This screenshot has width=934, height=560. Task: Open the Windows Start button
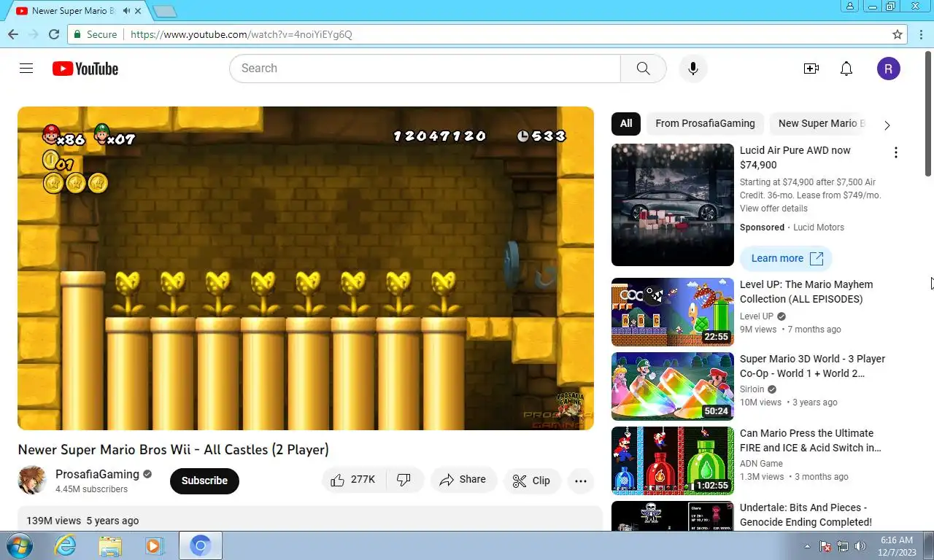(x=19, y=545)
